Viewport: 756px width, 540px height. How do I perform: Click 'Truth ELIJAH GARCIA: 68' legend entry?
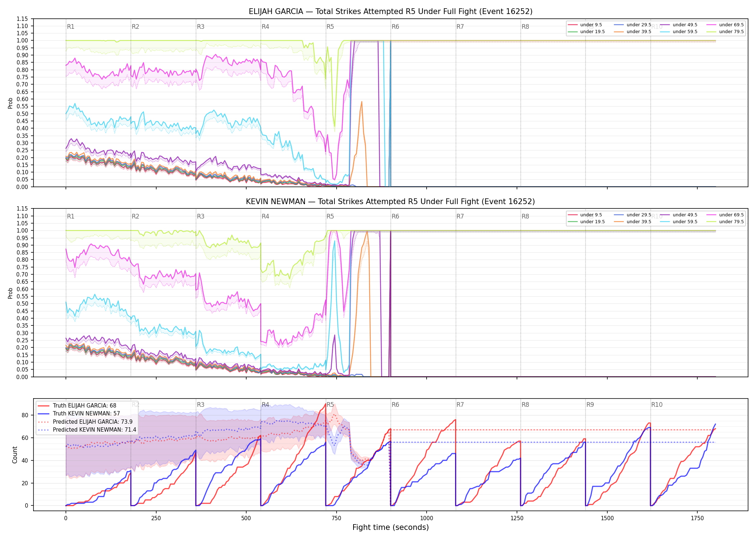click(77, 406)
